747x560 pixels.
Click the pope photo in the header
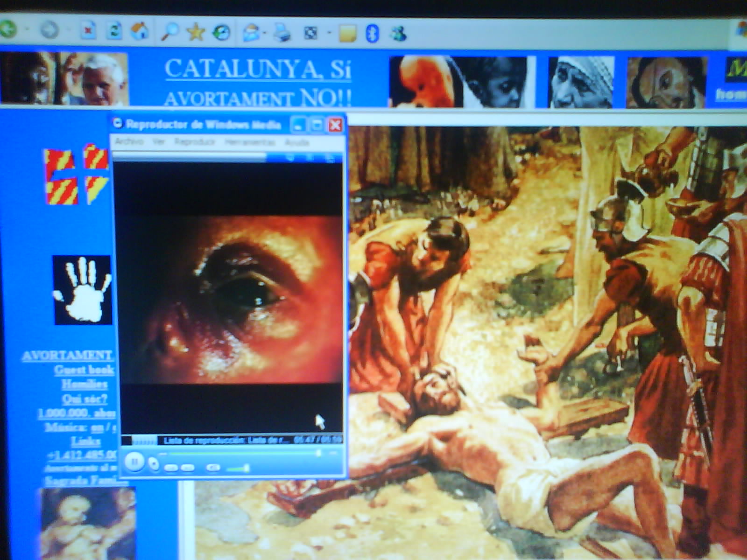(64, 78)
